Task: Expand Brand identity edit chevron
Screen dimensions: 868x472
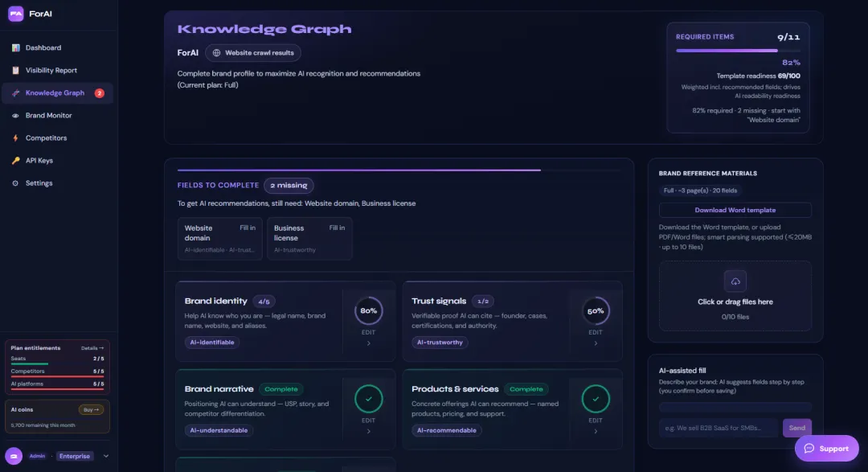Action: [369, 343]
